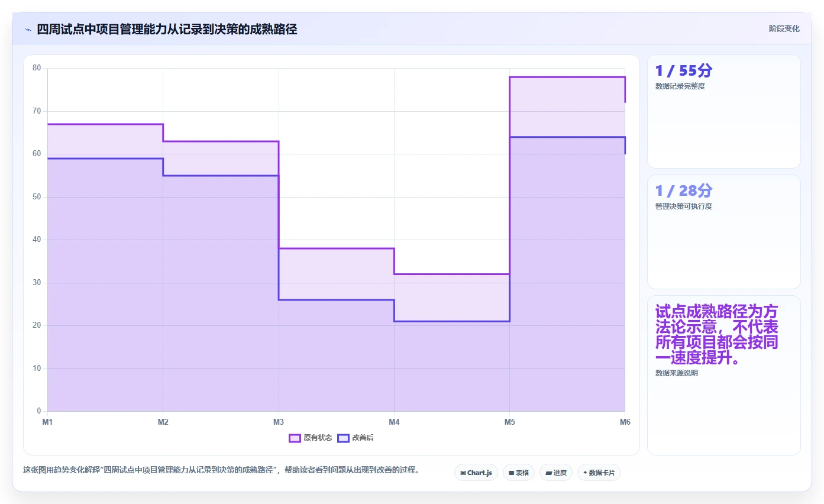This screenshot has width=824, height=504.
Task: Click the 20 y-axis tick label
Action: pos(37,325)
